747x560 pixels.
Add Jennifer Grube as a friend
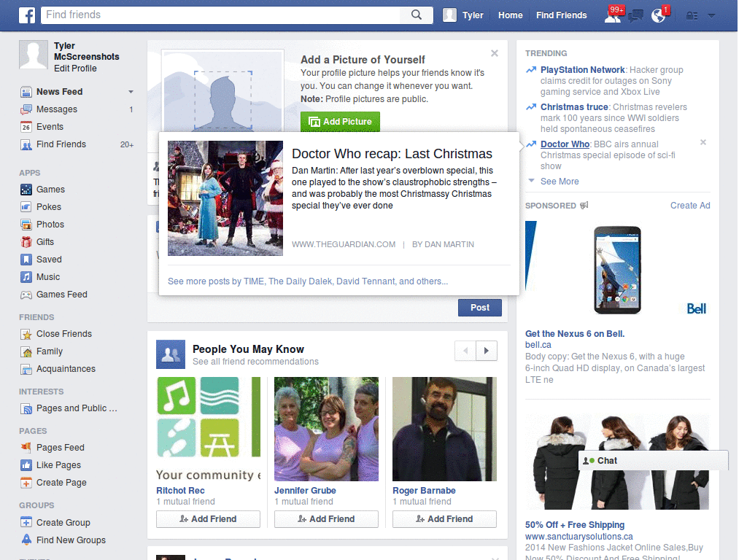pos(326,519)
